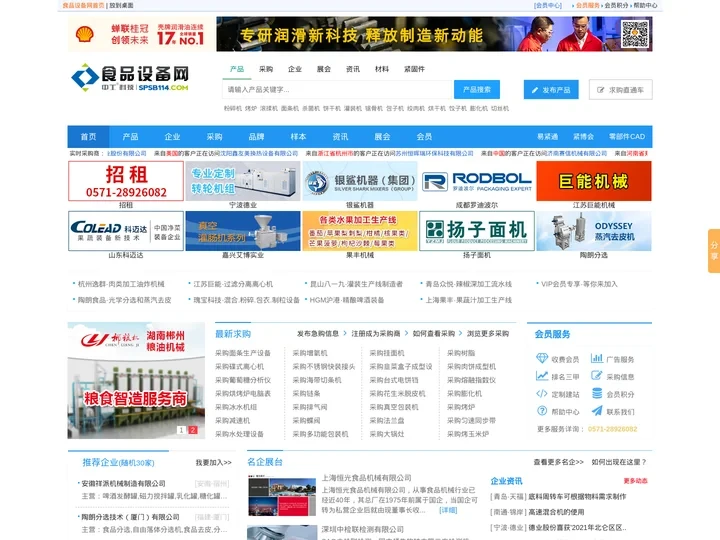This screenshot has height=540, width=720.
Task: Select the 紧固件 search tab
Action: pos(414,69)
